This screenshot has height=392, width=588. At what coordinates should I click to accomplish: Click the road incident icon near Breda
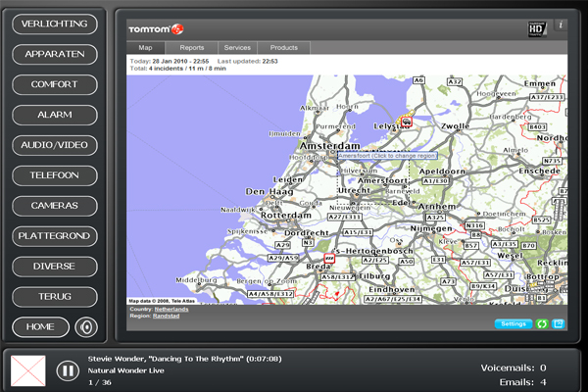329,258
